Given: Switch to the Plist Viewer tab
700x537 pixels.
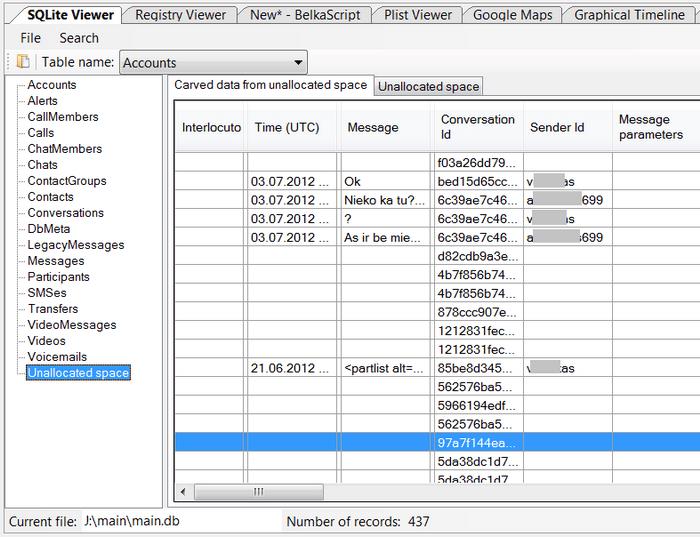Looking at the screenshot, I should tap(418, 15).
